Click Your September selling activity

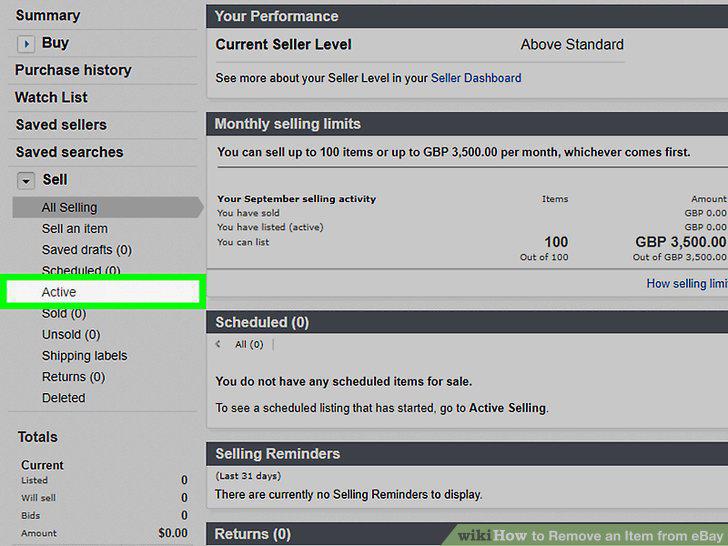pyautogui.click(x=296, y=199)
